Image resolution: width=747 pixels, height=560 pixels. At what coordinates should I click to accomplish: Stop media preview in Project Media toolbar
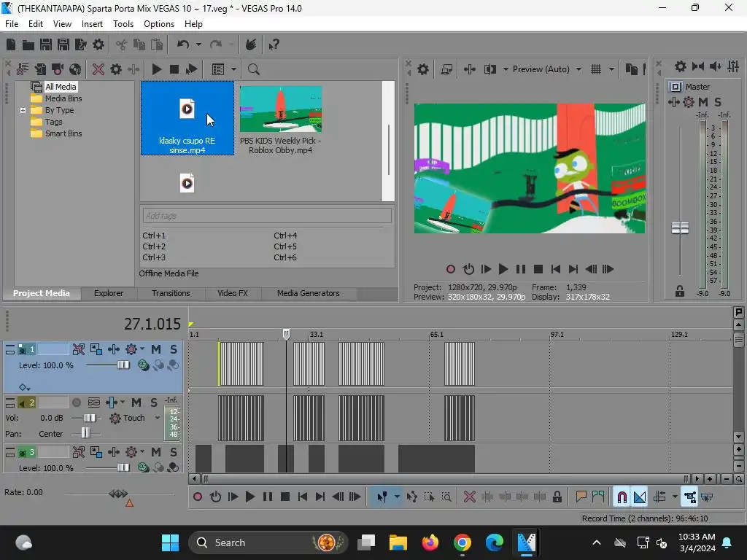point(174,69)
